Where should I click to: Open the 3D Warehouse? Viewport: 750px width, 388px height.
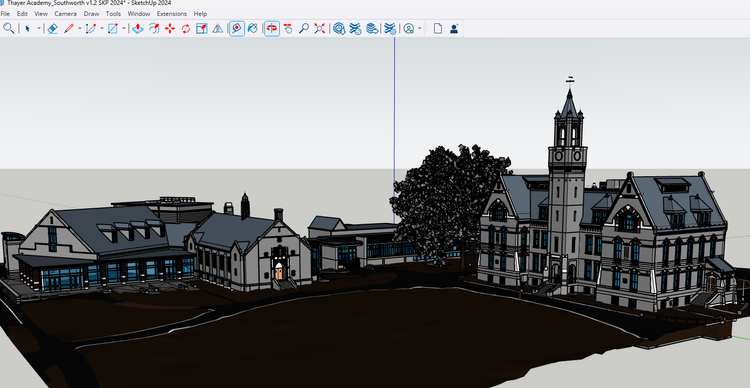(339, 29)
